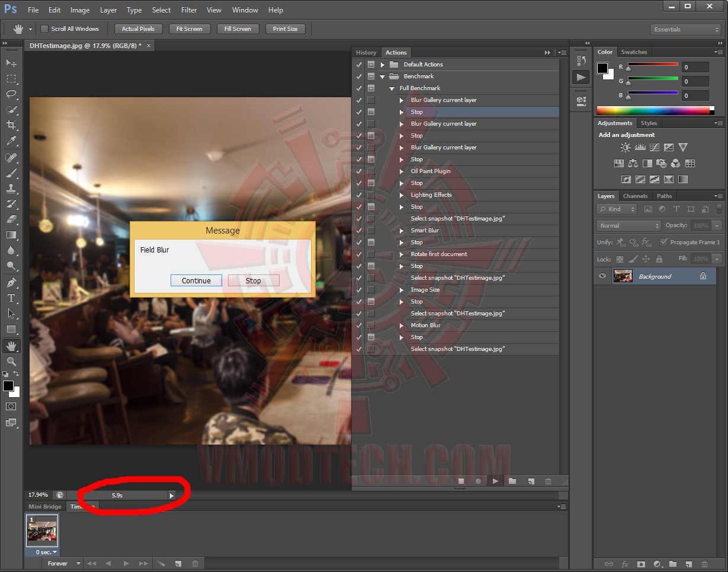Image resolution: width=728 pixels, height=572 pixels.
Task: Toggle checkmark for Oil Paint Plugin action
Action: point(359,171)
